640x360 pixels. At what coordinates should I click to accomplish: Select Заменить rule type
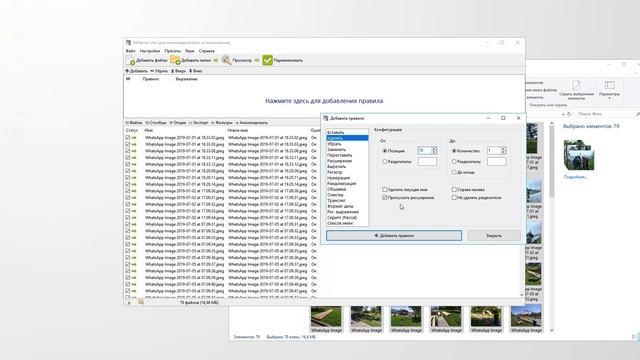coord(347,150)
